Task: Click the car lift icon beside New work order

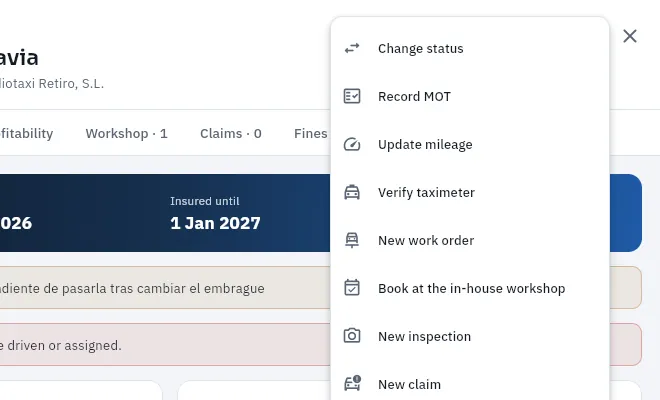Action: [x=352, y=240]
